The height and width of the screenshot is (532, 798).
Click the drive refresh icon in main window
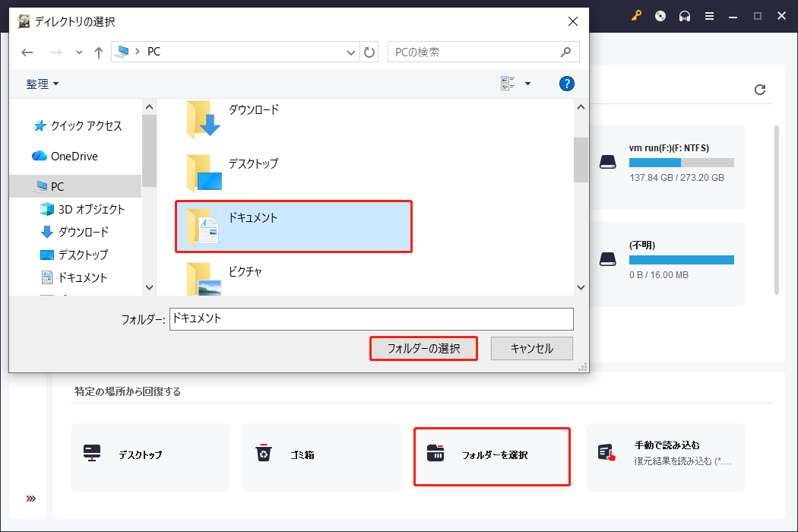760,90
